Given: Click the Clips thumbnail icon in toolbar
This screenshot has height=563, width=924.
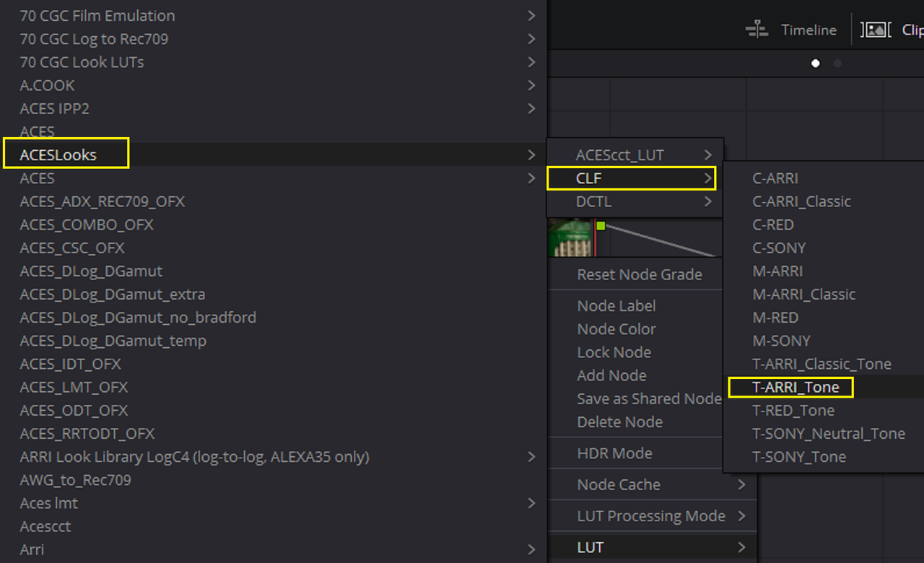Looking at the screenshot, I should pos(875,30).
